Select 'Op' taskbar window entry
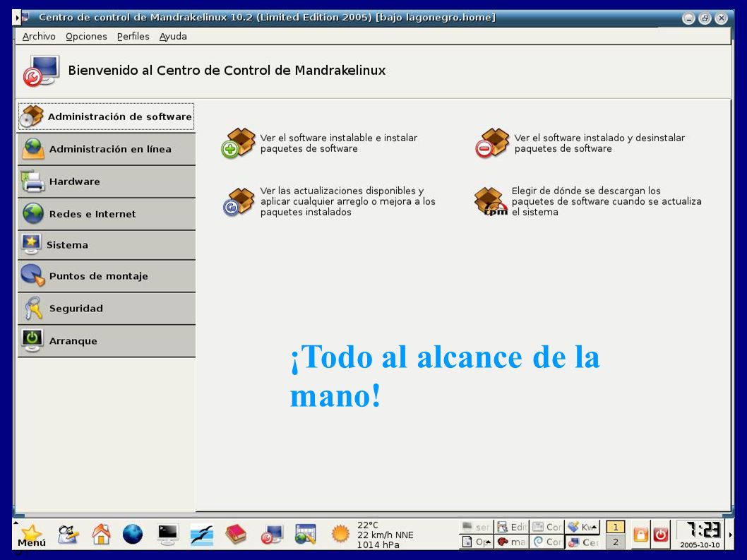The height and width of the screenshot is (560, 747). click(x=477, y=542)
